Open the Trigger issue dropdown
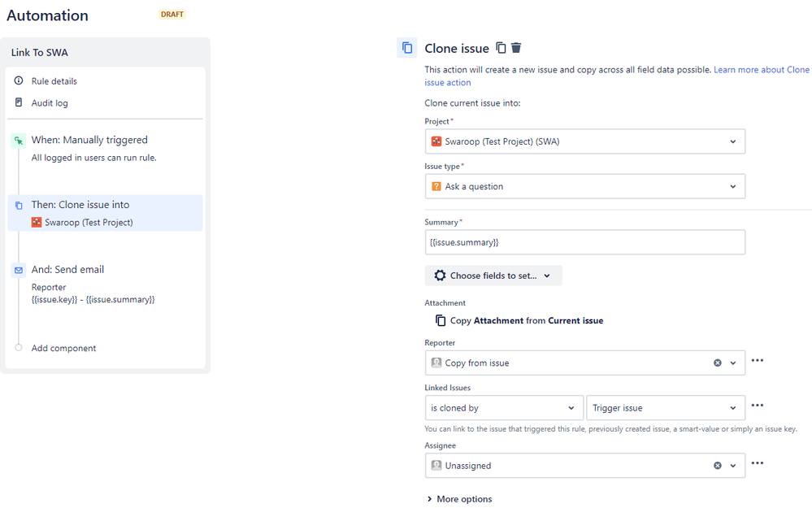 tap(666, 408)
